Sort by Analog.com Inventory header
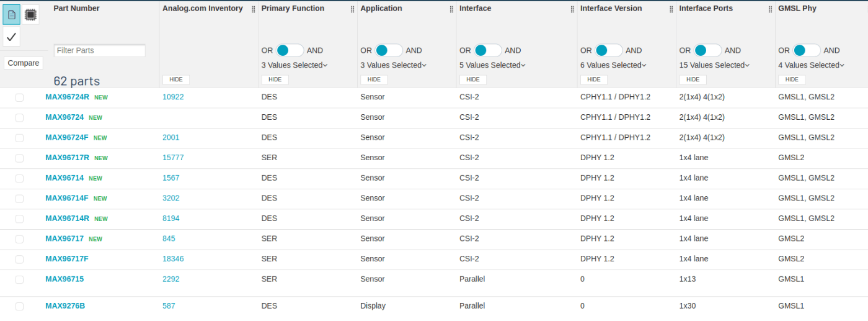The image size is (868, 321). click(x=203, y=9)
